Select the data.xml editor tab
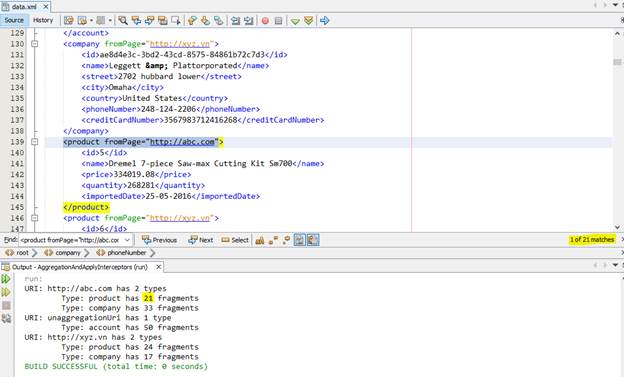This screenshot has width=624, height=377. (x=24, y=7)
